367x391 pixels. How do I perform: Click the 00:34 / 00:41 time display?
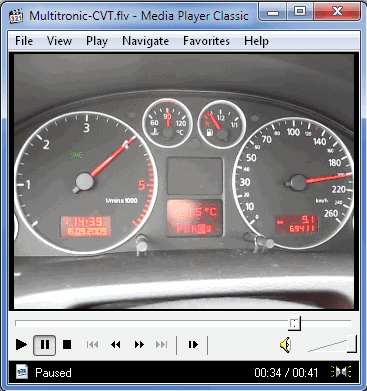point(286,372)
